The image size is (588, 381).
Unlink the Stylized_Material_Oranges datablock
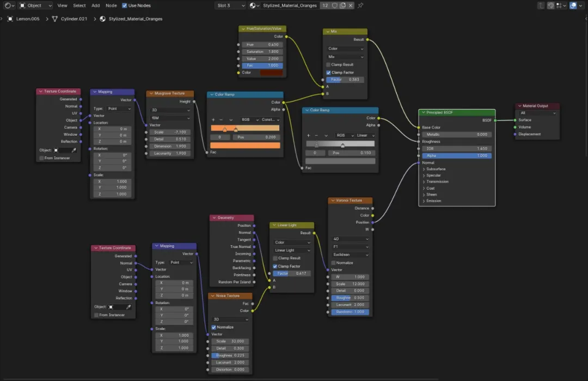click(x=351, y=5)
